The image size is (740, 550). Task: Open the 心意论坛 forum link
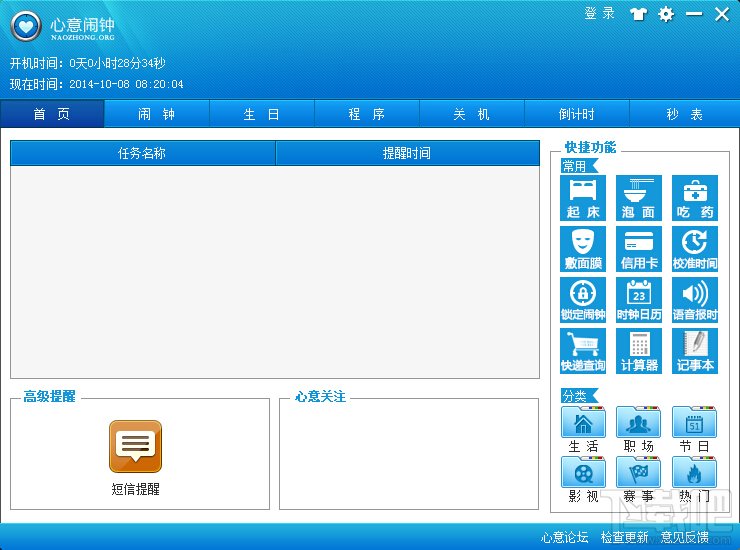(564, 537)
